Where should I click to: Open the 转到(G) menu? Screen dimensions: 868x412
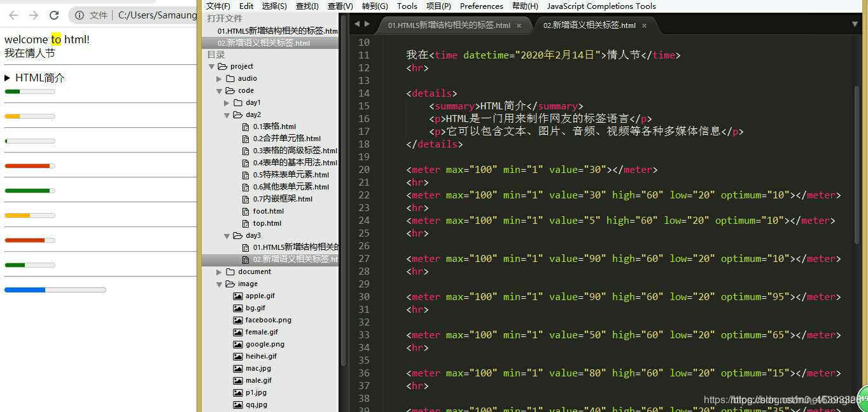[x=375, y=6]
